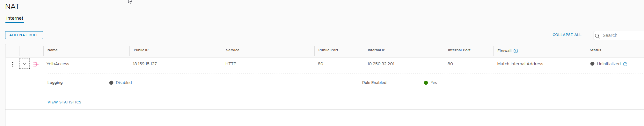Switch to the Internet tab
Viewport: 644px width, 126px height.
click(x=15, y=18)
